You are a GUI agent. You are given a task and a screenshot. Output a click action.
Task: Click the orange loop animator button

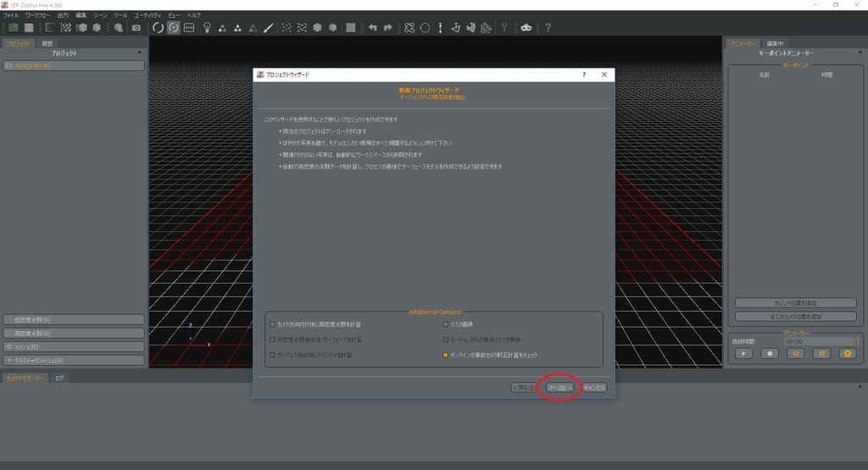click(x=795, y=353)
